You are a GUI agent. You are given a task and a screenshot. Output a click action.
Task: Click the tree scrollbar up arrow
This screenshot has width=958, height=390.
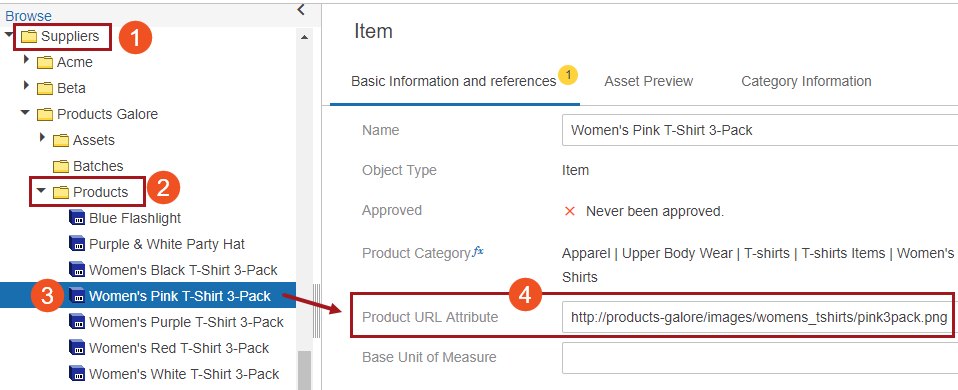(x=304, y=37)
